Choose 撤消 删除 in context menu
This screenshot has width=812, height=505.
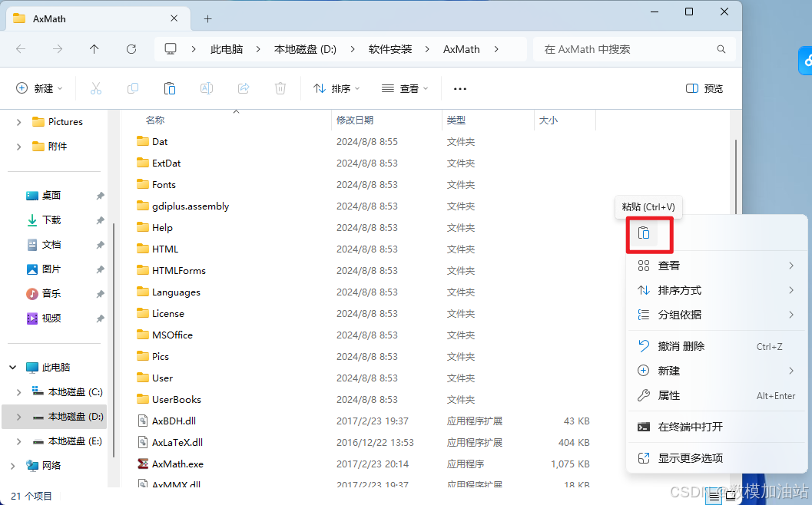pyautogui.click(x=717, y=346)
